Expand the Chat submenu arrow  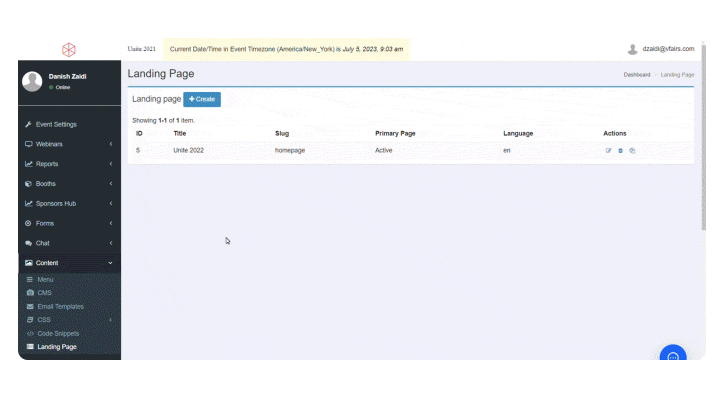coord(111,243)
